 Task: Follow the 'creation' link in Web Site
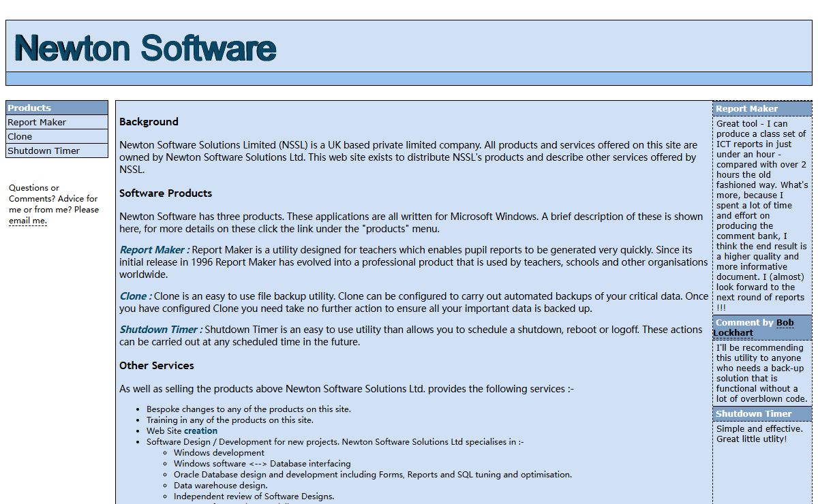pyautogui.click(x=200, y=431)
